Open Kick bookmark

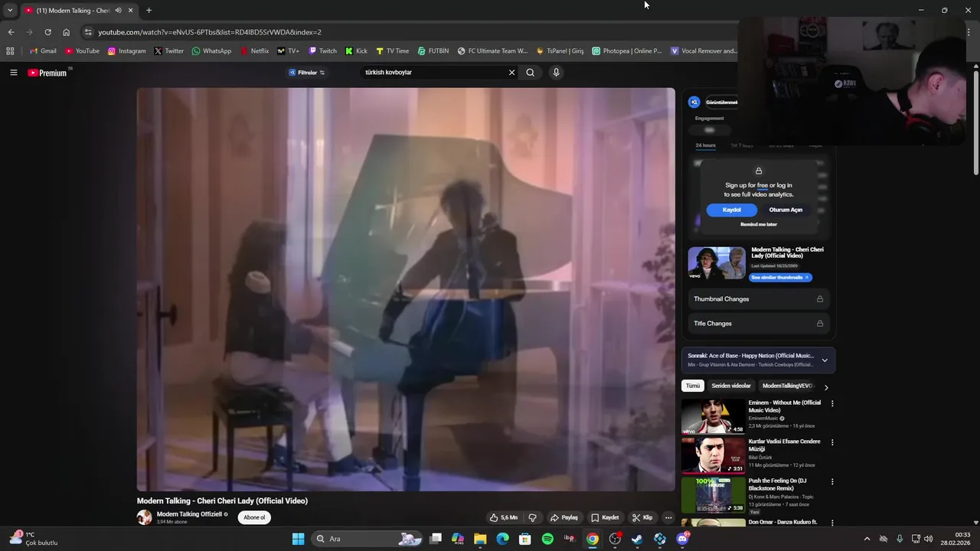coord(356,51)
